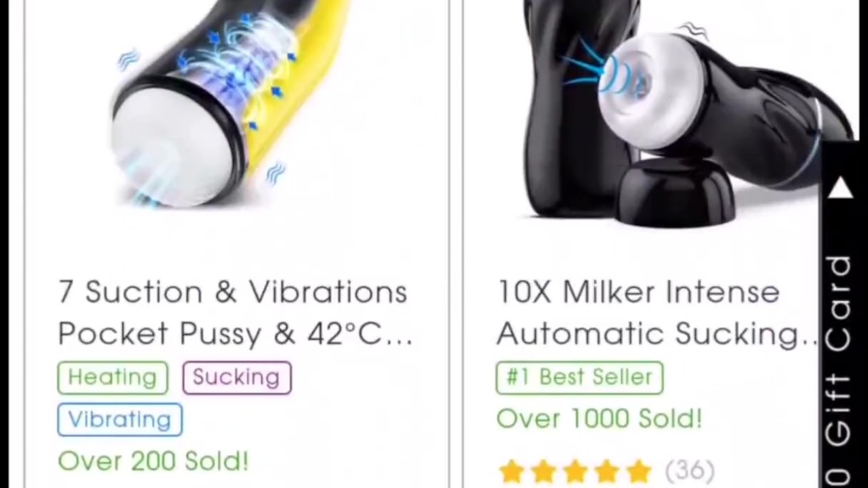
Task: Click the second rating star
Action: click(543, 471)
